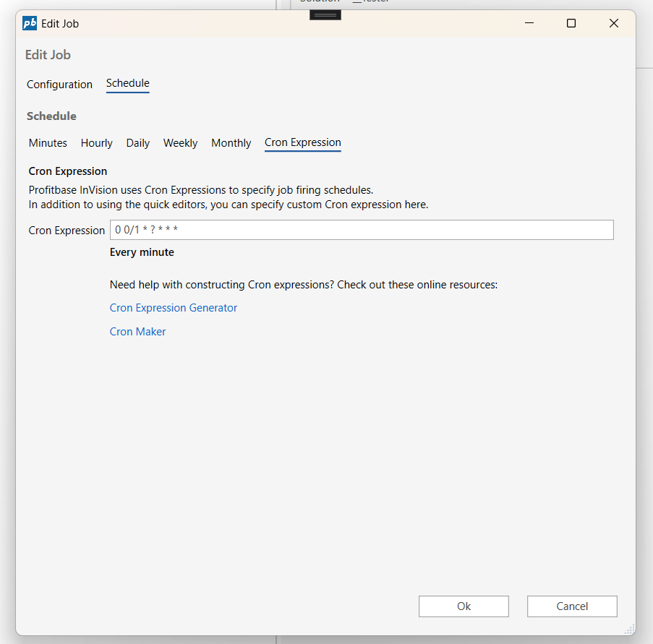
Task: Go to the Weekly schedule tab
Action: [x=180, y=143]
